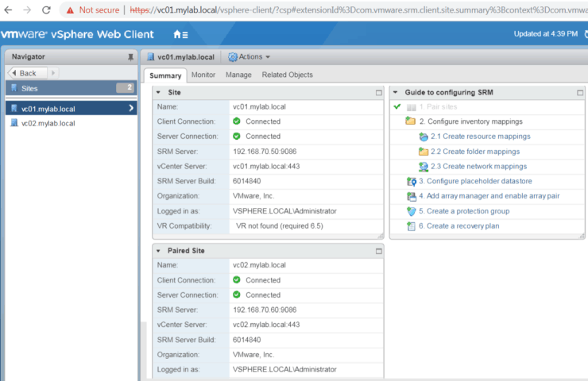This screenshot has height=381, width=588.
Task: Click the Create a recovery plan icon
Action: [x=411, y=226]
